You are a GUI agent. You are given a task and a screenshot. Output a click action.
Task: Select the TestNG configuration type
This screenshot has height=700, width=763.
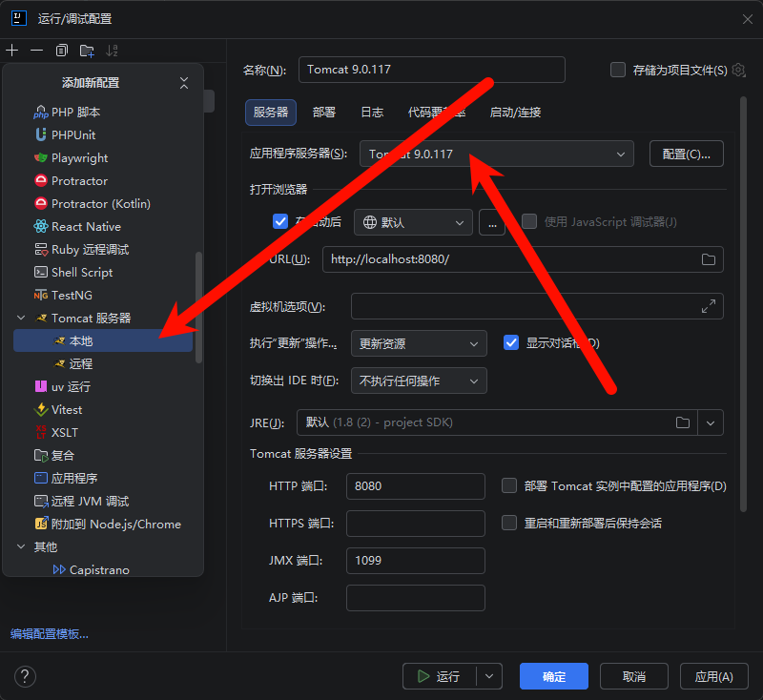point(103,296)
